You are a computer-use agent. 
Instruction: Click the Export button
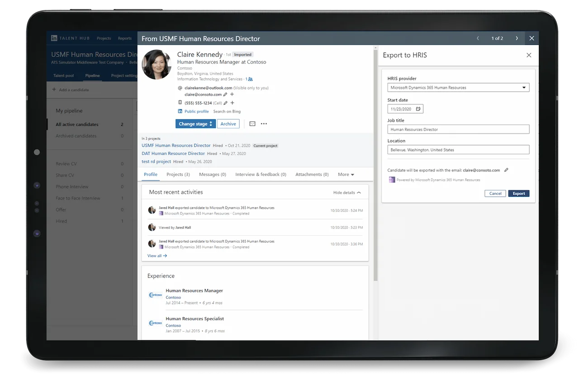(x=519, y=194)
